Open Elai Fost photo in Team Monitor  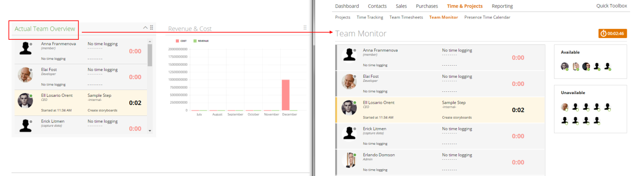pos(349,81)
